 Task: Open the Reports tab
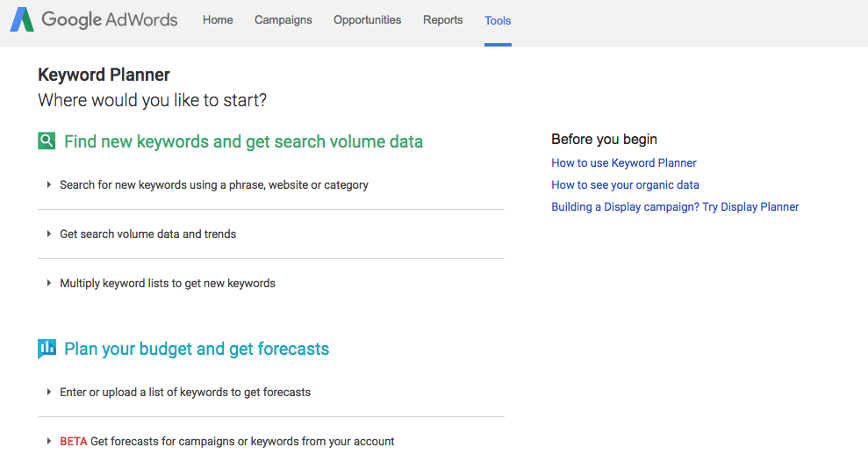pyautogui.click(x=442, y=20)
